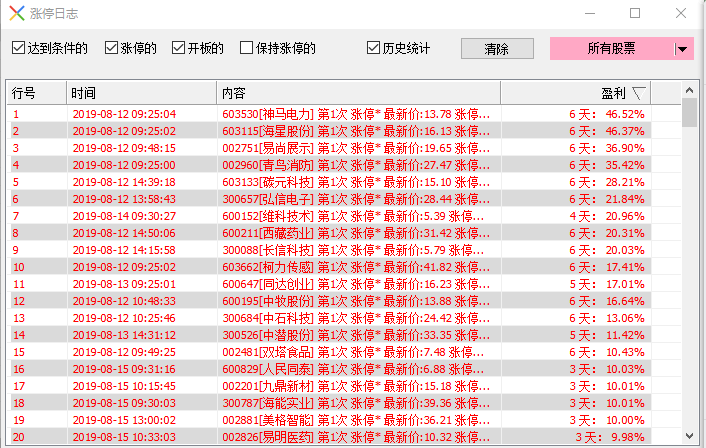The height and width of the screenshot is (448, 706).
Task: Open the dropdown arrow beside 所有股票
Action: pos(682,49)
